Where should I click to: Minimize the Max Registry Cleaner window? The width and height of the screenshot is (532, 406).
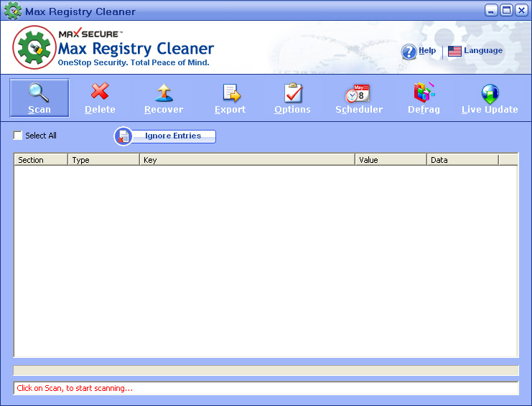490,11
